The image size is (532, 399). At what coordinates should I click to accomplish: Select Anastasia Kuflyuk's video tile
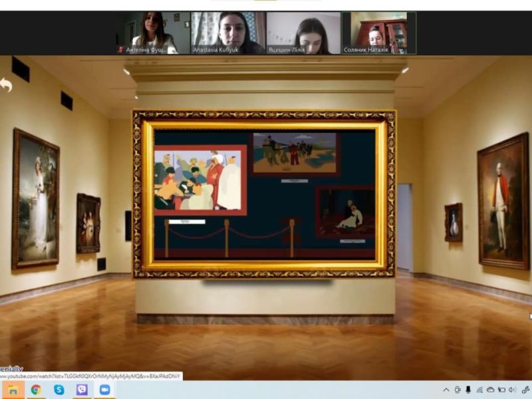(227, 33)
